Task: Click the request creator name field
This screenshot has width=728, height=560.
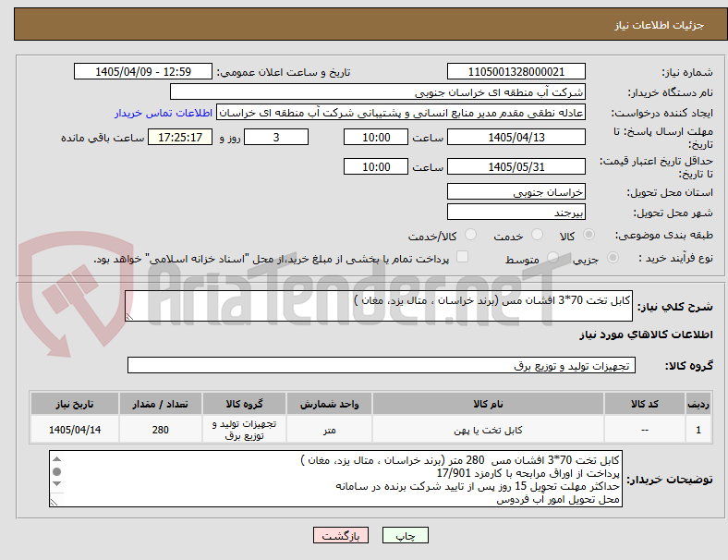Action: 401,113
